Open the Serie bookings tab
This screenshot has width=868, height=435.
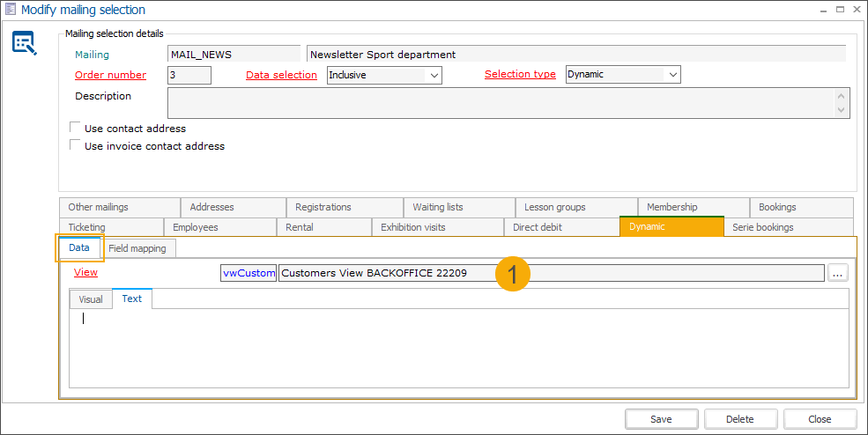tap(789, 227)
